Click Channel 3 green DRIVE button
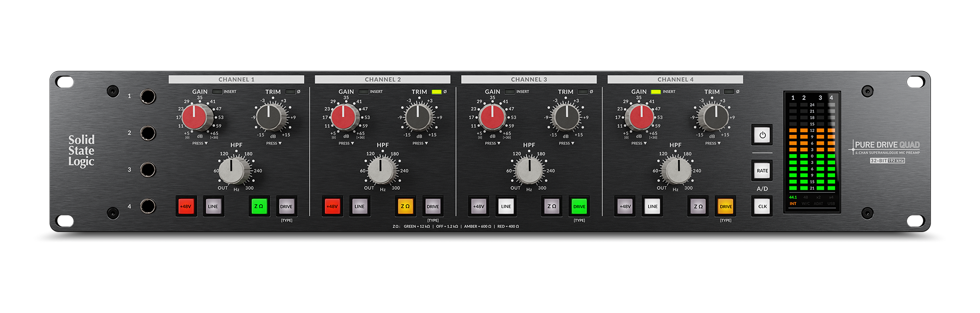The image size is (980, 313). pyautogui.click(x=579, y=207)
